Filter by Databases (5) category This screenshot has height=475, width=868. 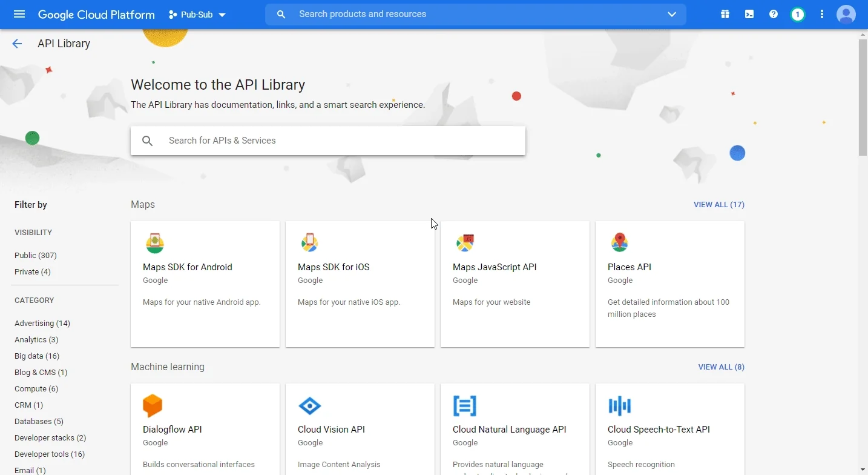(39, 421)
